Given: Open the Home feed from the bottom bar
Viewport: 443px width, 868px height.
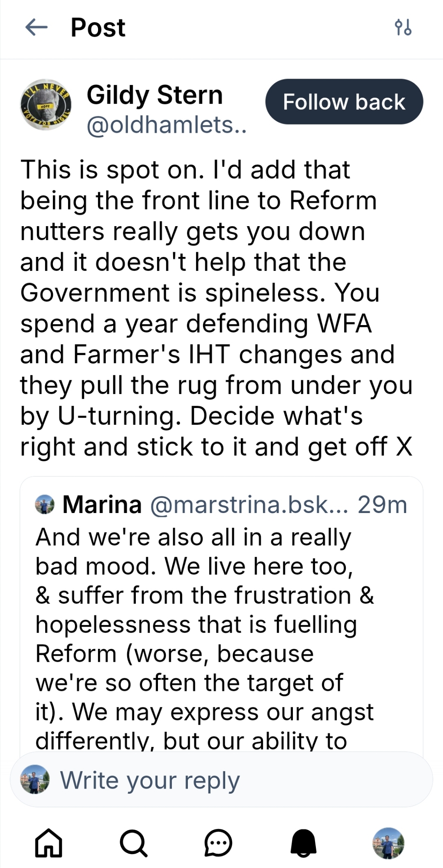Looking at the screenshot, I should point(48,843).
